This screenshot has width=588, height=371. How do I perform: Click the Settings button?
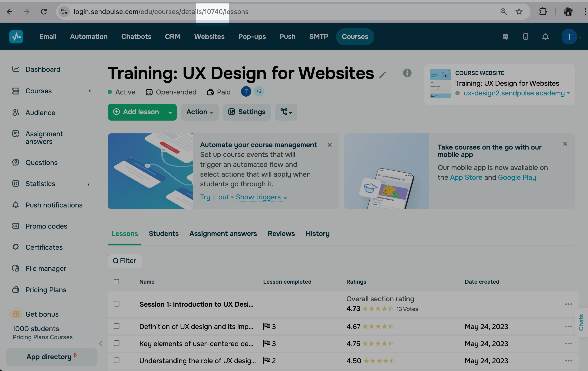[x=247, y=112]
